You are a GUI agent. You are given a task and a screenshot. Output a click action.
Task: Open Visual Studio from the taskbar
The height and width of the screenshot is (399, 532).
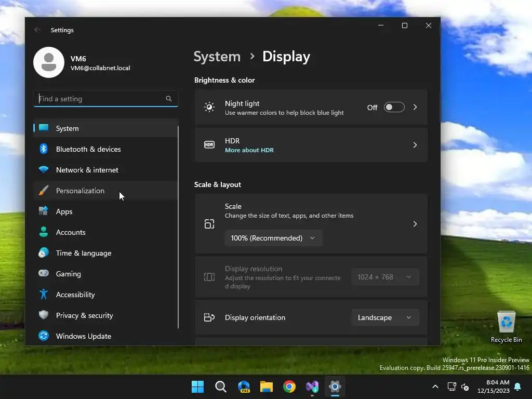(312, 387)
